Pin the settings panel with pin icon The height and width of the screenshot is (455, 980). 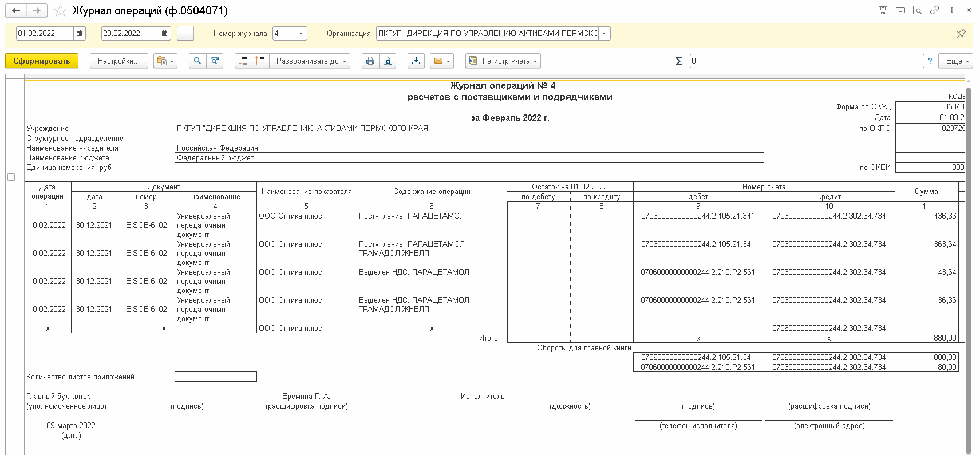pyautogui.click(x=961, y=33)
